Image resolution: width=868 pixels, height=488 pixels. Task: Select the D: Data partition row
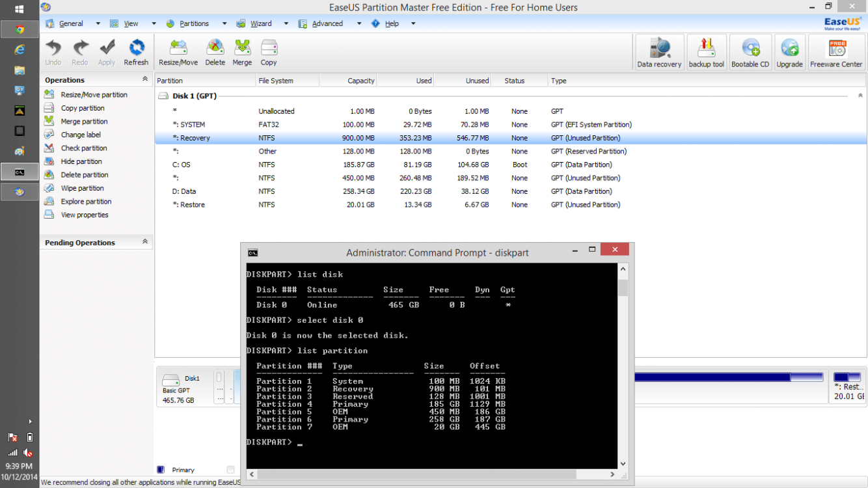[x=511, y=191]
